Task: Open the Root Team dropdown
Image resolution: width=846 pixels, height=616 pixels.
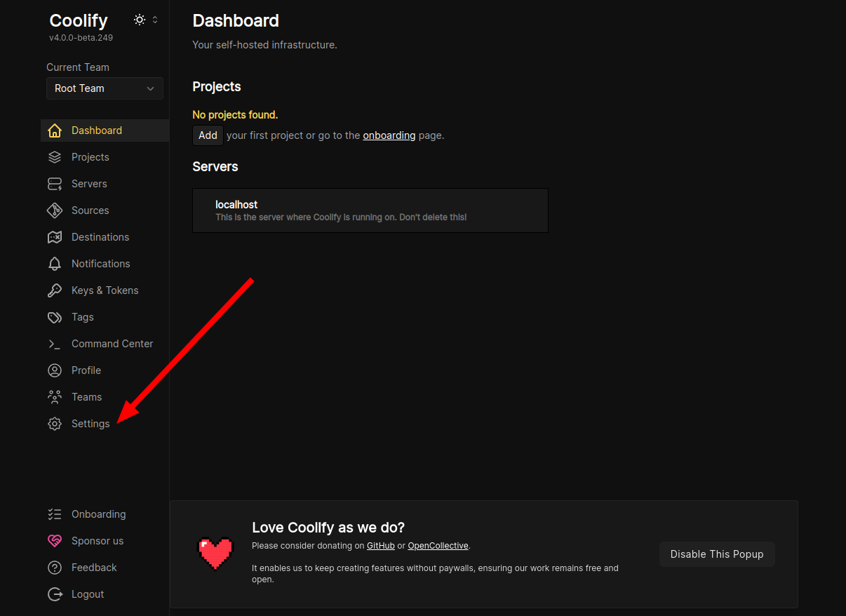Action: point(105,88)
